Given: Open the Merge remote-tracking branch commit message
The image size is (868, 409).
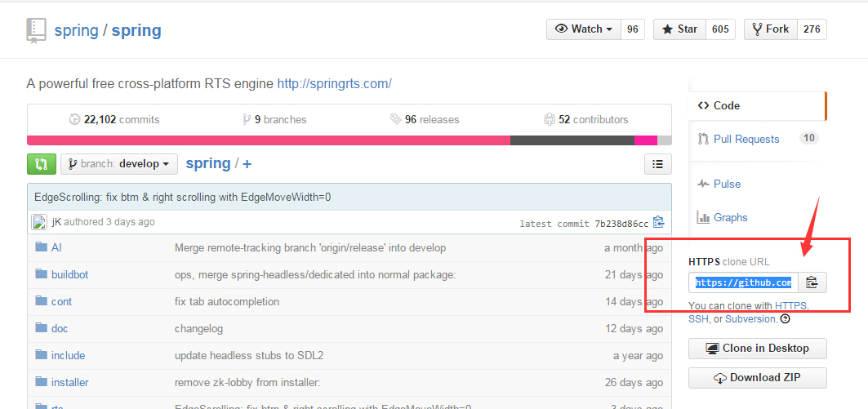Looking at the screenshot, I should tap(310, 248).
